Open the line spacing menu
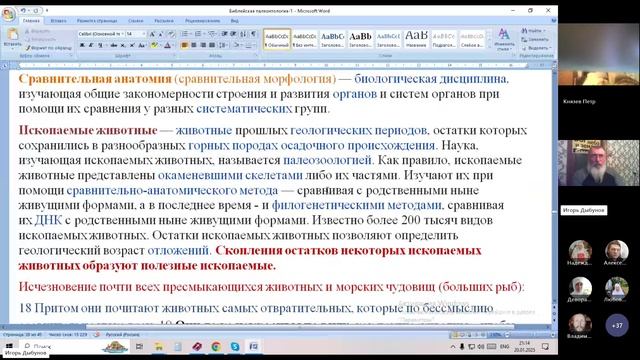 click(223, 45)
